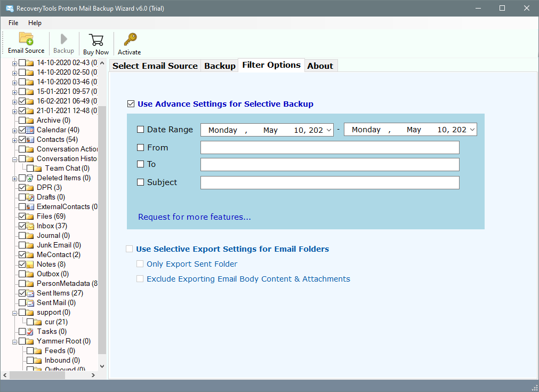
Task: Uncheck the Sent Items folder checkbox
Action: pyautogui.click(x=22, y=293)
